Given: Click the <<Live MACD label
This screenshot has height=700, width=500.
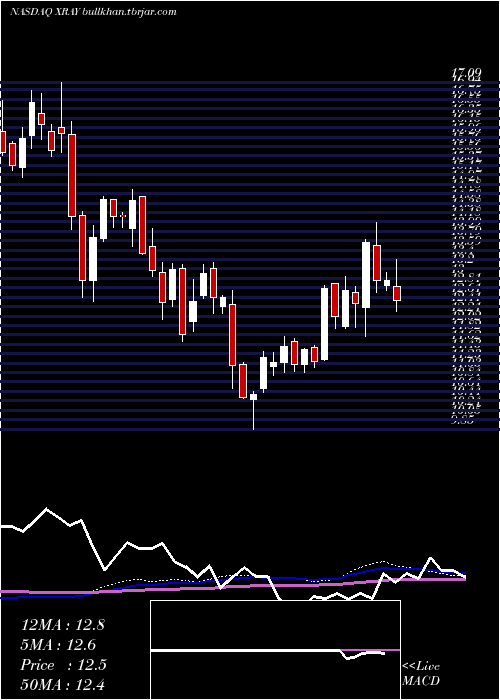Looking at the screenshot, I should click(x=421, y=674).
